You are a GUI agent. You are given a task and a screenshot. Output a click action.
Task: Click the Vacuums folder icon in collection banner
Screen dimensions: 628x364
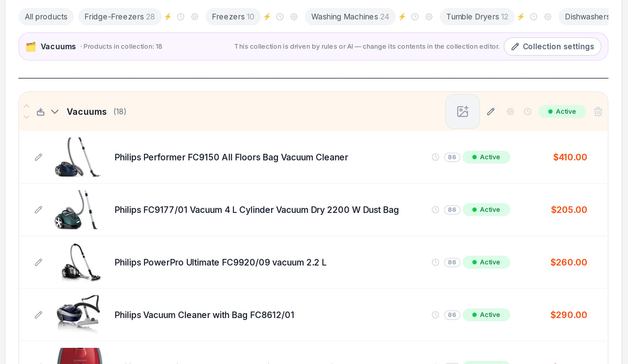[31, 47]
